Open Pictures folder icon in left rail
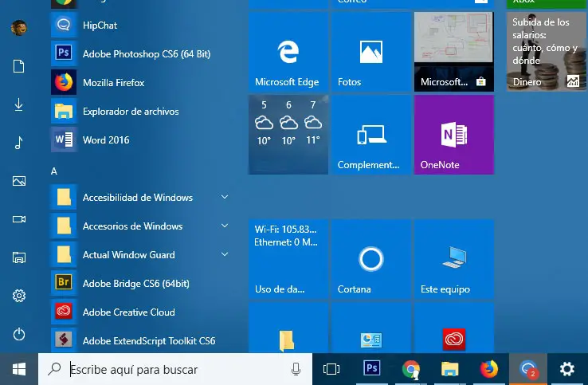588x385 pixels. [19, 181]
